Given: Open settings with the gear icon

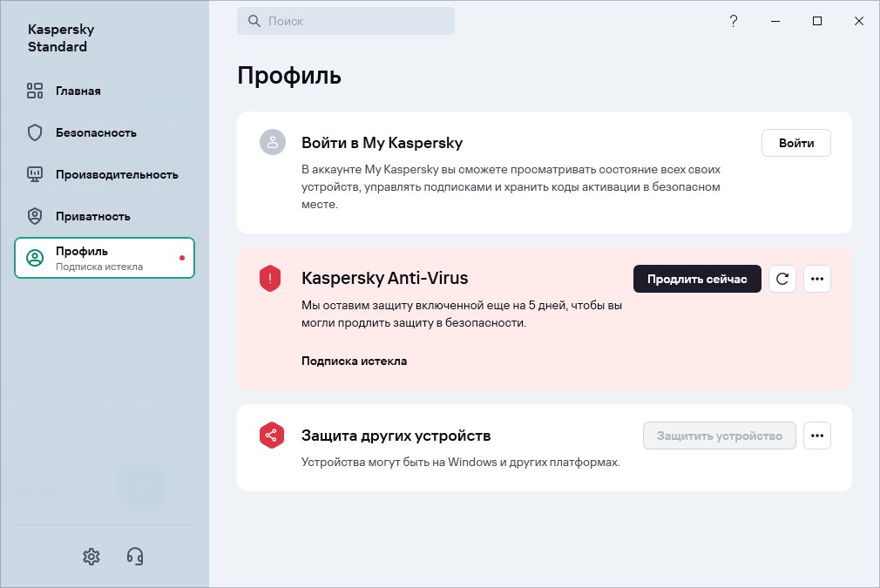Looking at the screenshot, I should coord(91,556).
